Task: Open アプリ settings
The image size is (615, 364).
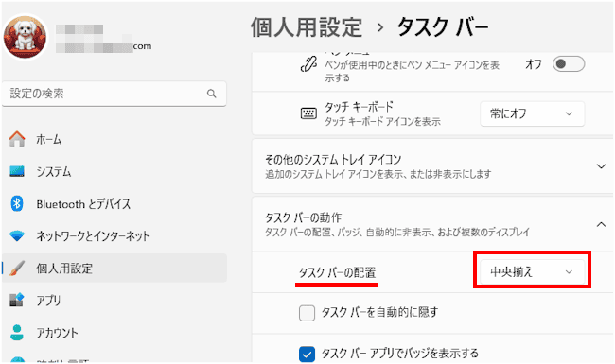Action: click(x=114, y=300)
